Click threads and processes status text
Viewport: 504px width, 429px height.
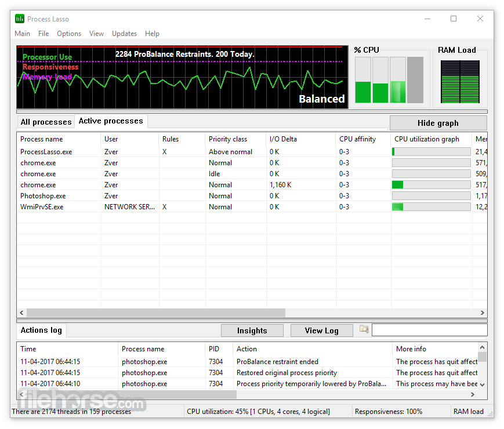click(71, 412)
